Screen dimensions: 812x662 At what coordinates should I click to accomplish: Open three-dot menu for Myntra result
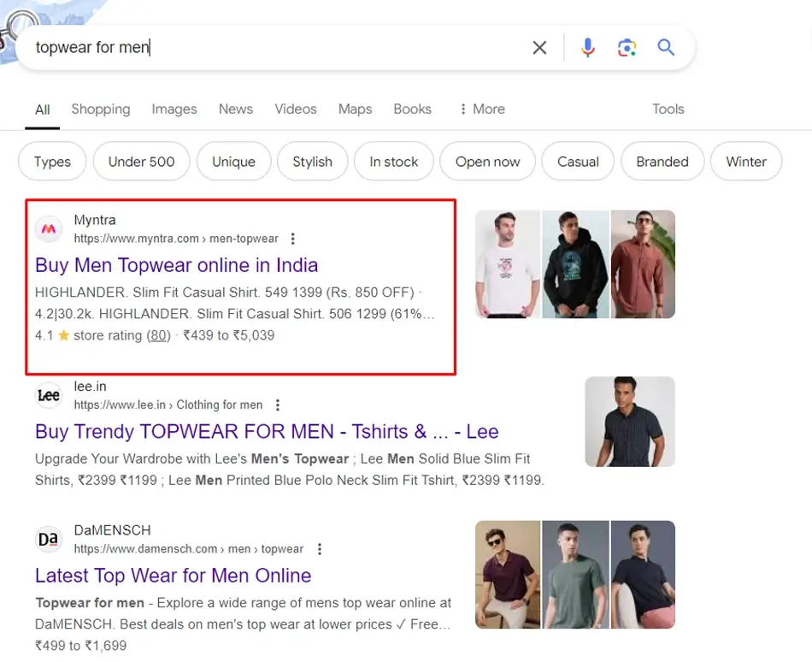(x=293, y=239)
